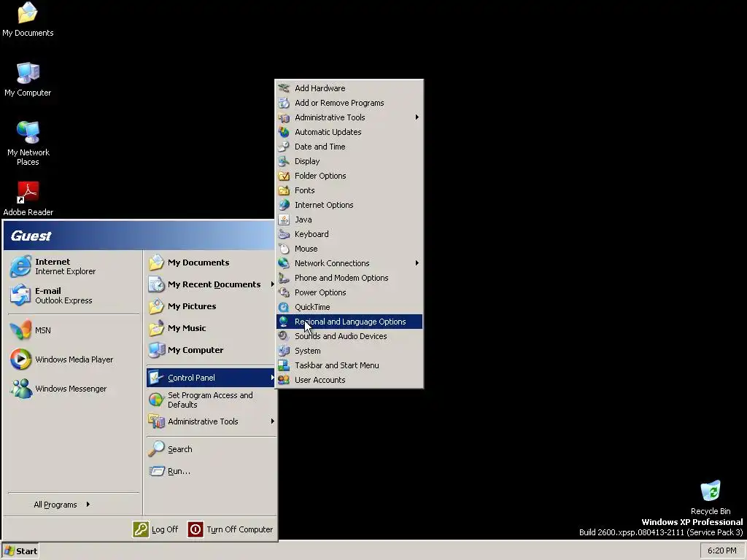
Task: Click the Add or Remove Programs icon
Action: 284,103
